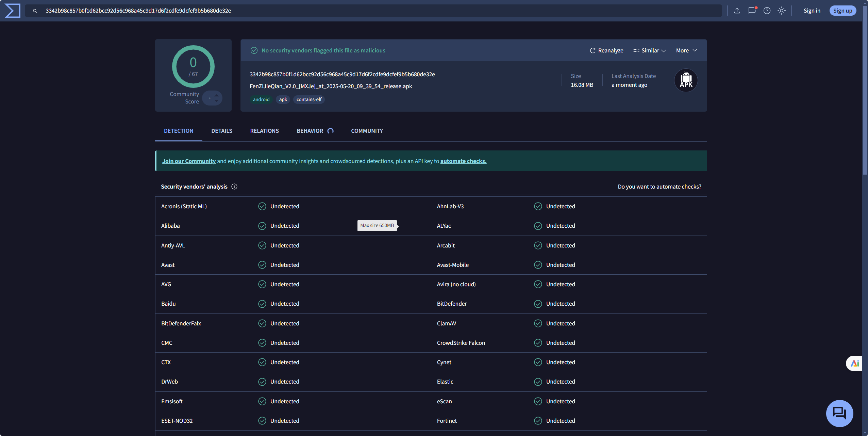Click the Alibaba Undetected check icon
Image resolution: width=868 pixels, height=436 pixels.
click(x=262, y=226)
